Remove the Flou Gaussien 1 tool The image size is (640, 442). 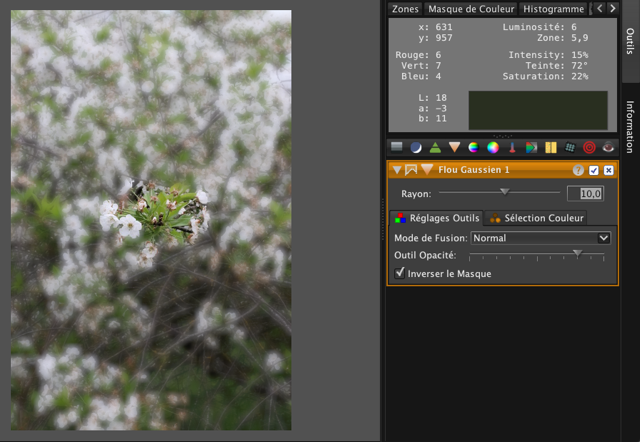coord(609,170)
